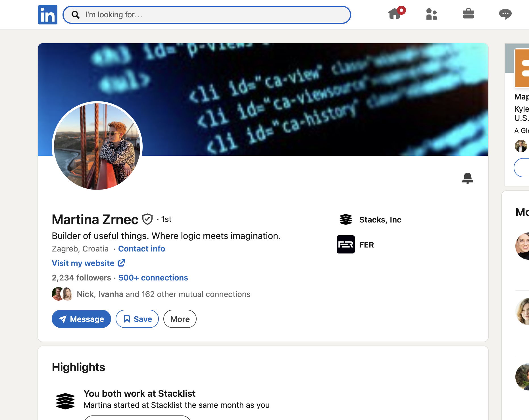Click the Zagreb, Croatia location text
529x420 pixels.
pyautogui.click(x=80, y=249)
